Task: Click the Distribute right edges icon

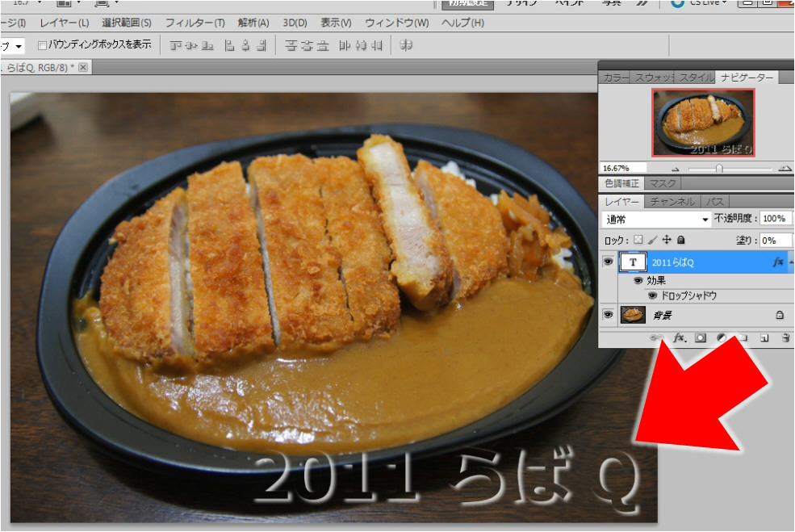Action: 377,46
